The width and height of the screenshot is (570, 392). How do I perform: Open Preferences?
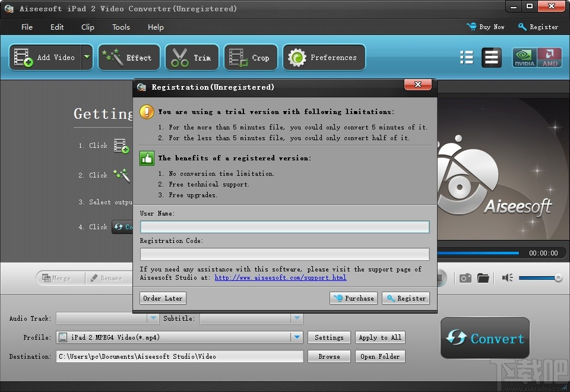tap(324, 58)
